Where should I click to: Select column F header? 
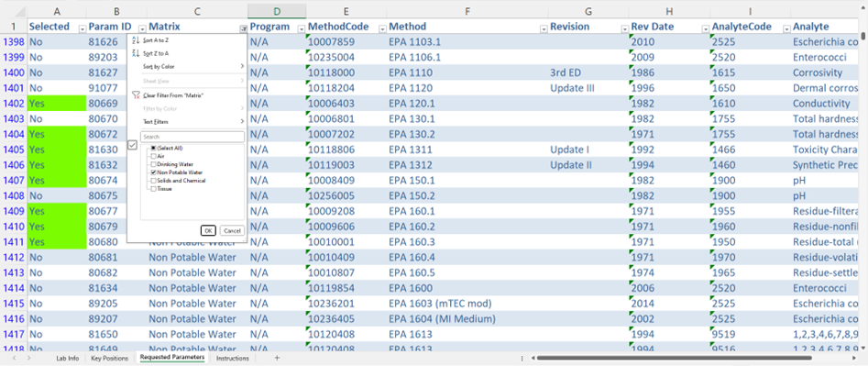click(467, 10)
